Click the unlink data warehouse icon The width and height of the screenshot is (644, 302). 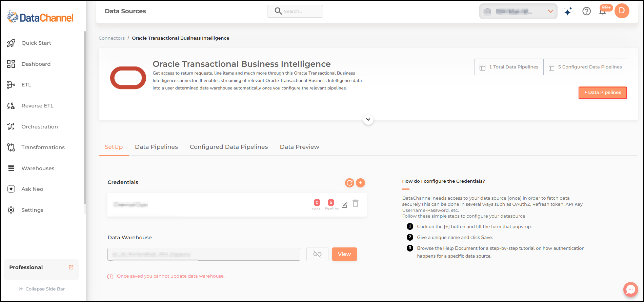tap(317, 254)
